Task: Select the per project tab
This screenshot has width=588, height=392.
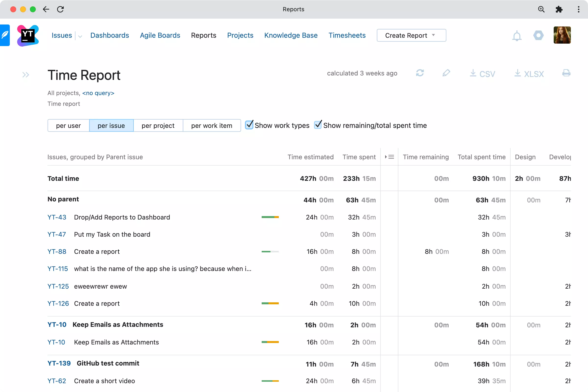Action: click(x=158, y=125)
